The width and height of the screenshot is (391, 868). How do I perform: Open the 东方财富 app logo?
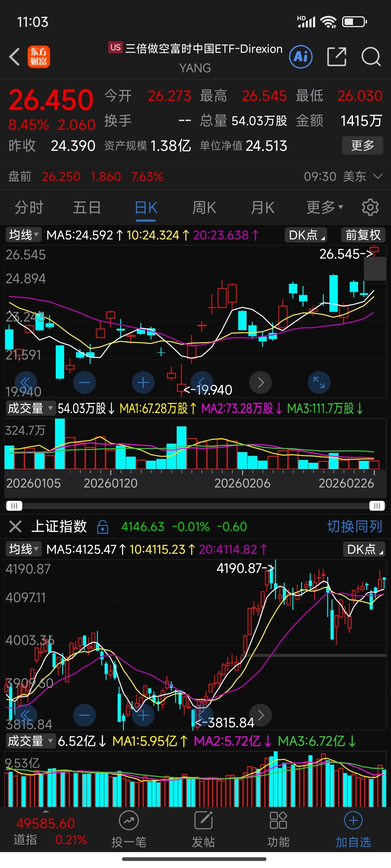click(x=39, y=57)
